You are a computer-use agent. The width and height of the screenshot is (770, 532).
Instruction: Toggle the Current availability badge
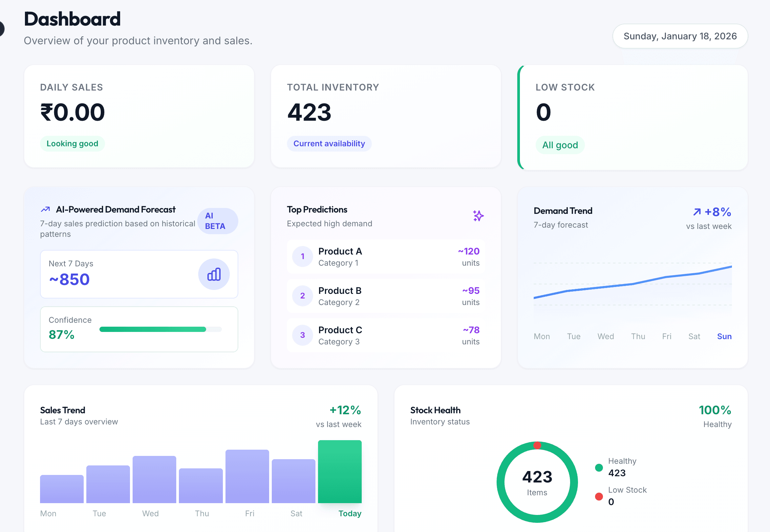(329, 143)
